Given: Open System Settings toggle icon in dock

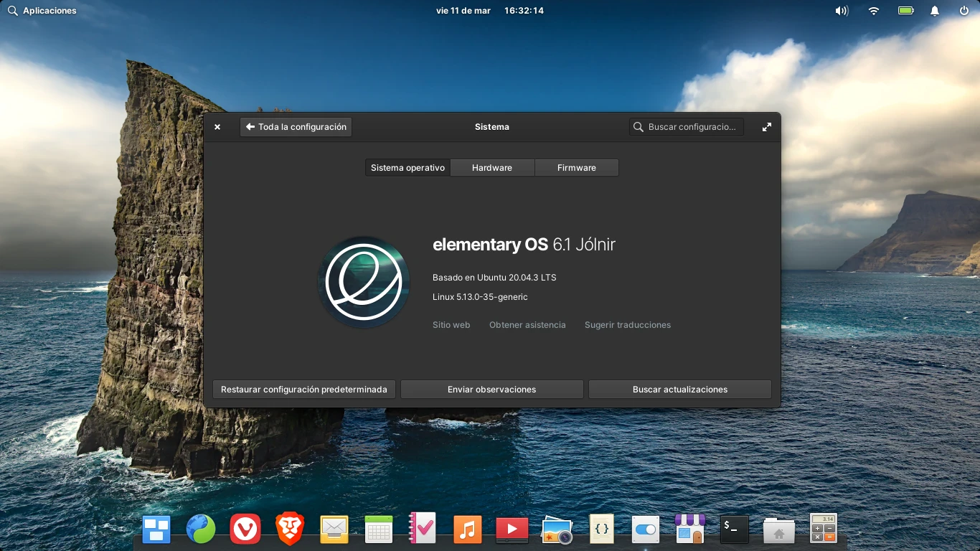Looking at the screenshot, I should pos(646,529).
